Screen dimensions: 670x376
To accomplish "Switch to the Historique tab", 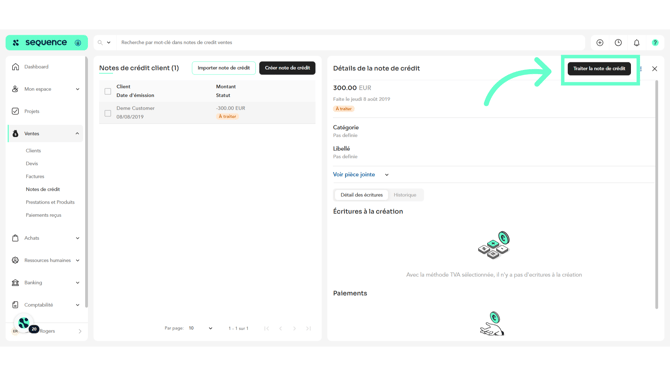I will 405,195.
